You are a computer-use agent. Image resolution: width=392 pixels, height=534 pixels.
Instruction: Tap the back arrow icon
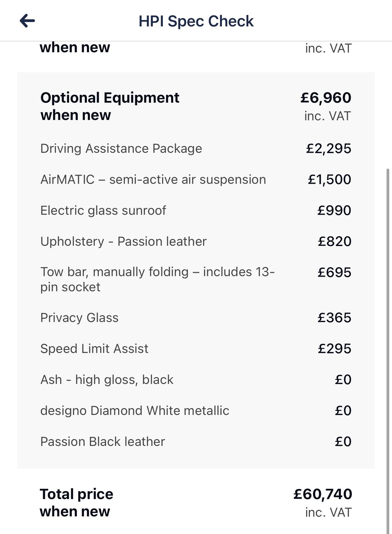tap(27, 21)
